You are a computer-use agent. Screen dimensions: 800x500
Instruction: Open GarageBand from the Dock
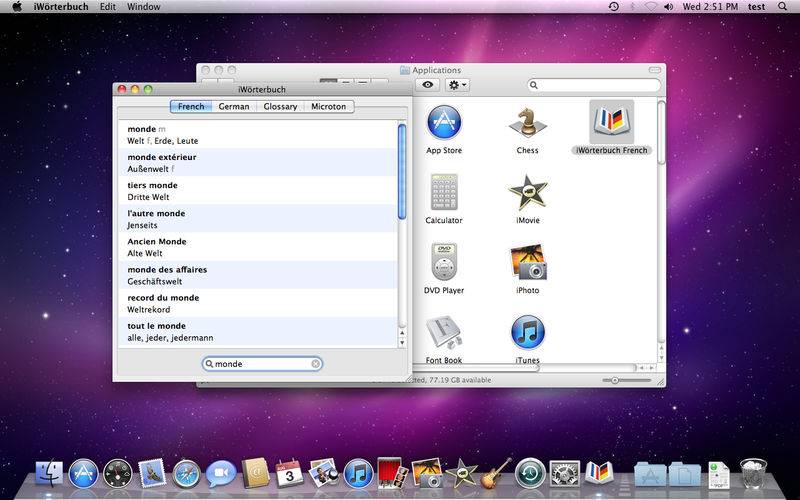pyautogui.click(x=495, y=473)
